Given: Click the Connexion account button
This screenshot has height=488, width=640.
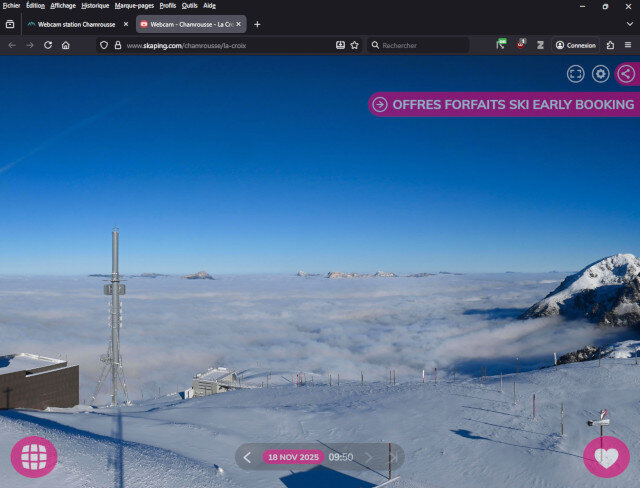Looking at the screenshot, I should click(576, 45).
